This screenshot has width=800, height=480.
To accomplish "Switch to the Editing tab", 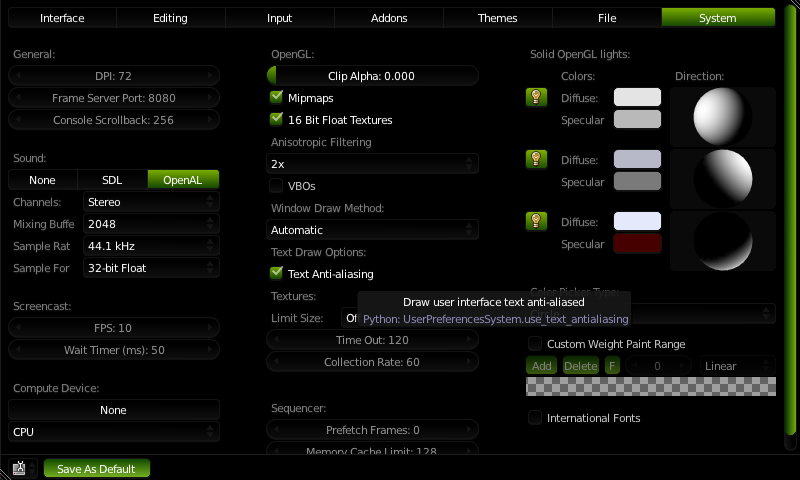I will (170, 18).
